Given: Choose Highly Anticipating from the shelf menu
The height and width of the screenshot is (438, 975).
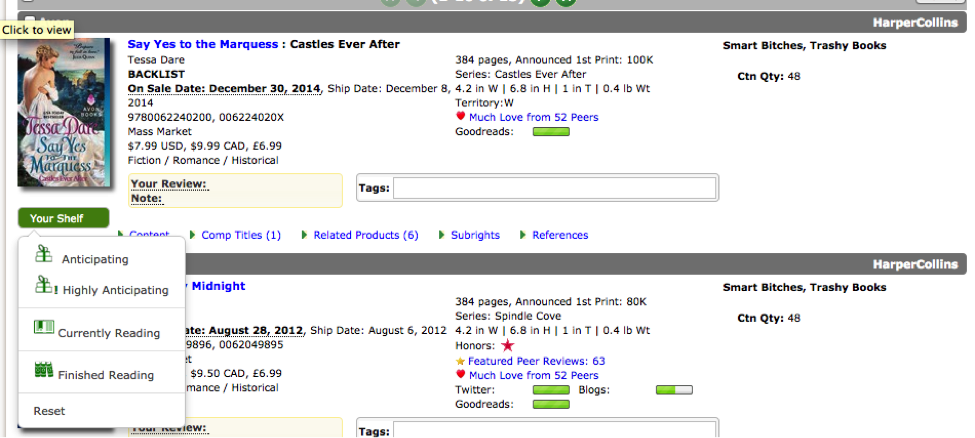Looking at the screenshot, I should pyautogui.click(x=115, y=290).
